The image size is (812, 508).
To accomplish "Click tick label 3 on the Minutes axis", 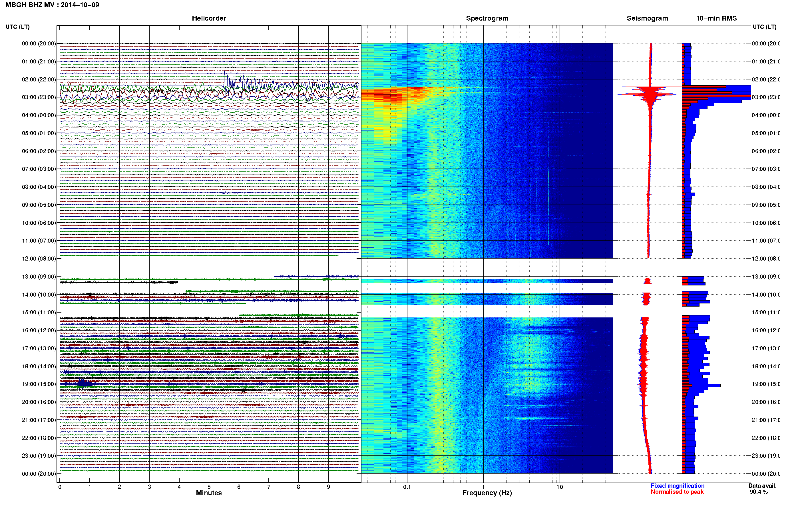I will (x=149, y=487).
